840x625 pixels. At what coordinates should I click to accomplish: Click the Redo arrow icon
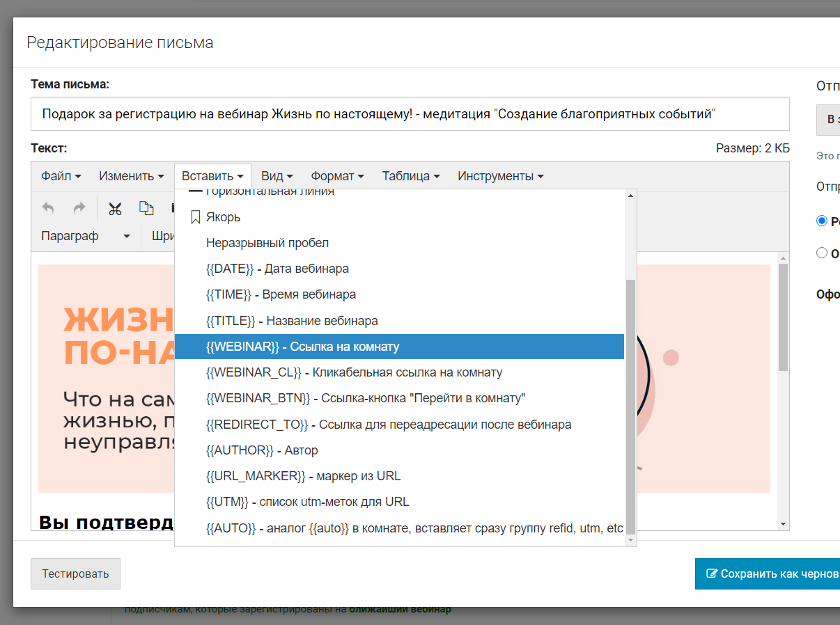pyautogui.click(x=79, y=208)
